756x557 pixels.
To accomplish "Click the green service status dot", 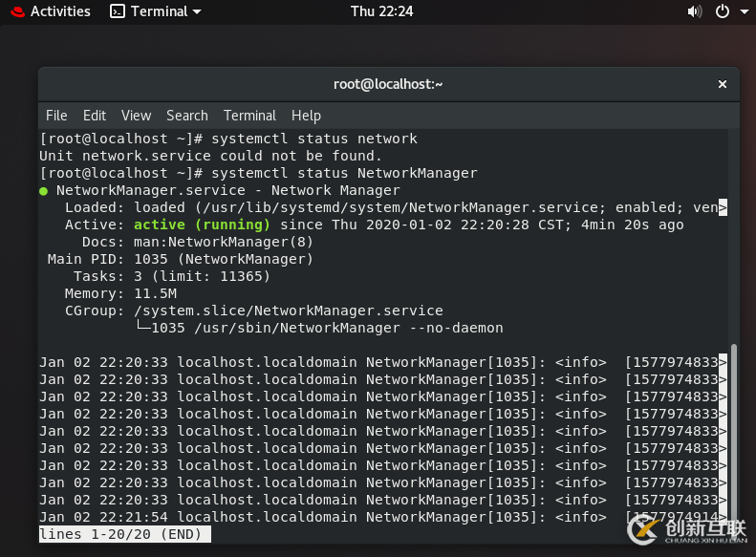I will pyautogui.click(x=43, y=191).
